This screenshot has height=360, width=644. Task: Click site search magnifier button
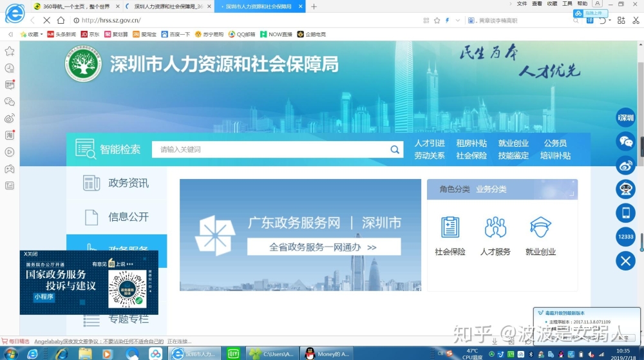click(x=395, y=149)
